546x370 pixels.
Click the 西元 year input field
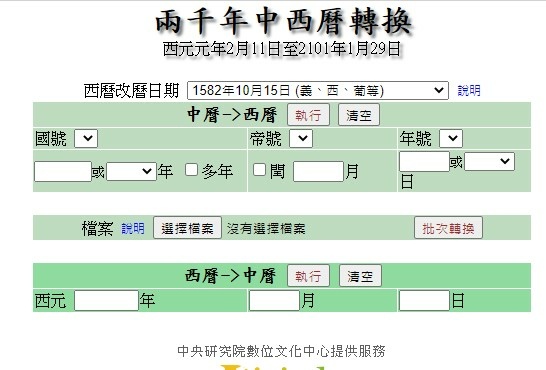[x=106, y=301]
